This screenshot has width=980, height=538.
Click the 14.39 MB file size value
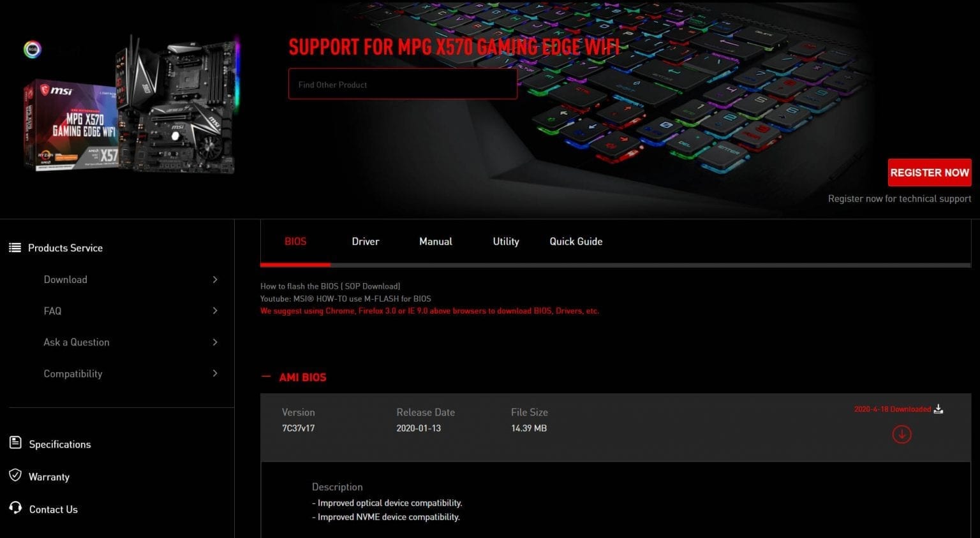pyautogui.click(x=529, y=428)
